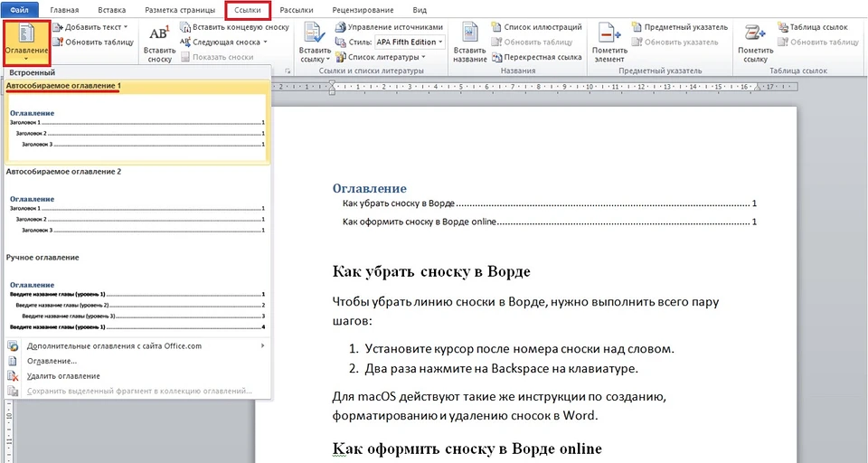Choose Удалить оглавление from the menu

pyautogui.click(x=63, y=375)
